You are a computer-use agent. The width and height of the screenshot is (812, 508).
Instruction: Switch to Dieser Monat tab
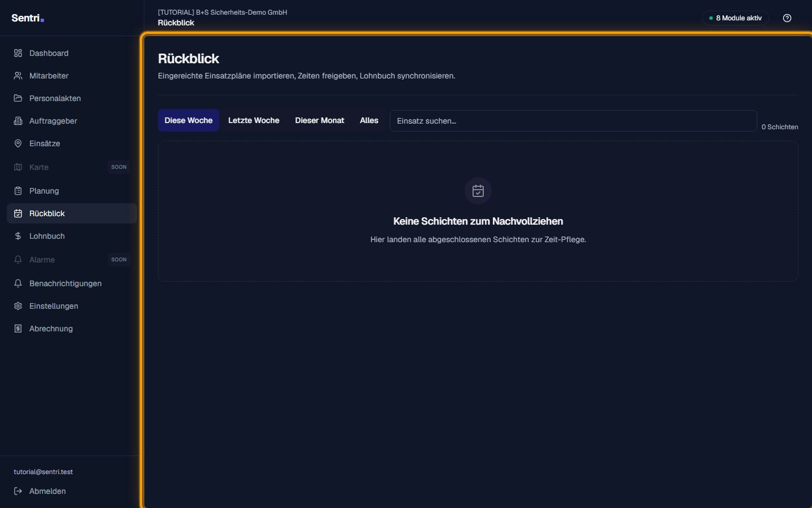[x=320, y=120]
